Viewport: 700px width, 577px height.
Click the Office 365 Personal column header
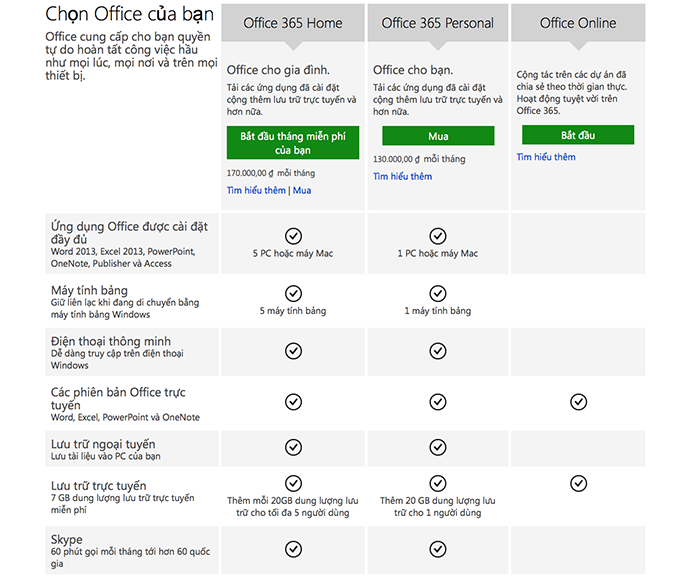pyautogui.click(x=438, y=23)
